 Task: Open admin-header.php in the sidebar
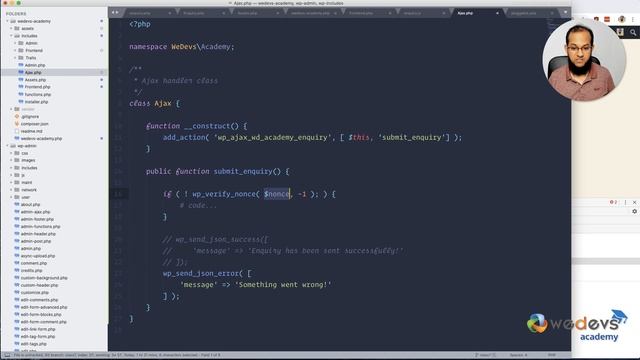coord(38,234)
